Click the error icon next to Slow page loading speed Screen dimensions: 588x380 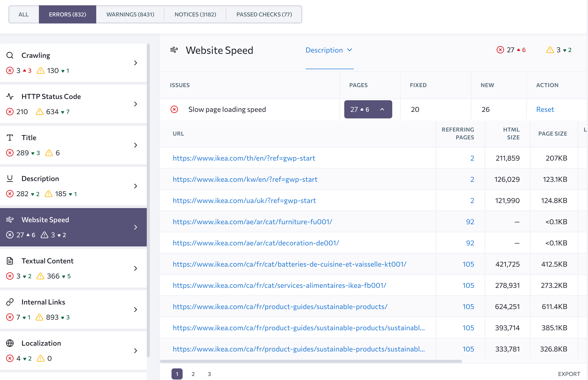174,109
